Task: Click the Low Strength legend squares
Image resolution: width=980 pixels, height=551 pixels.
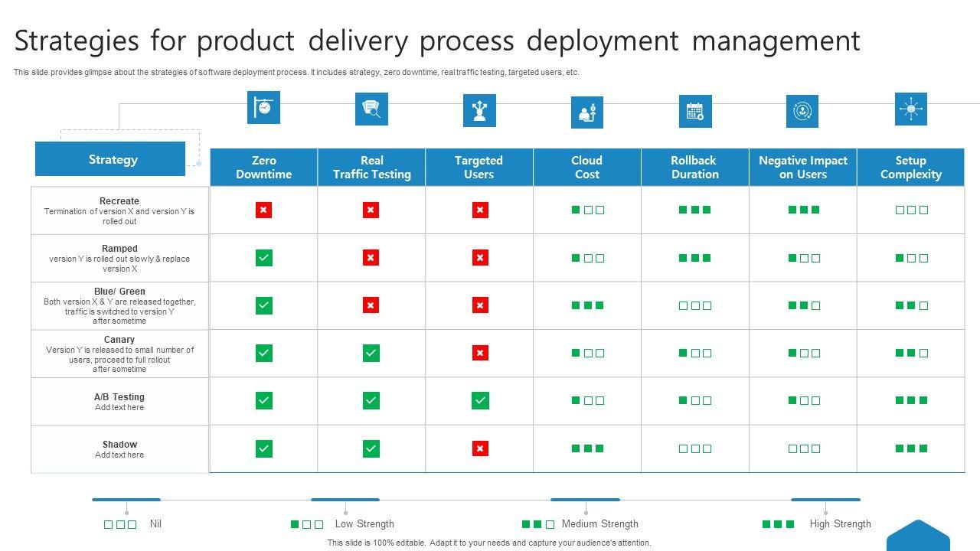Action: tap(307, 524)
